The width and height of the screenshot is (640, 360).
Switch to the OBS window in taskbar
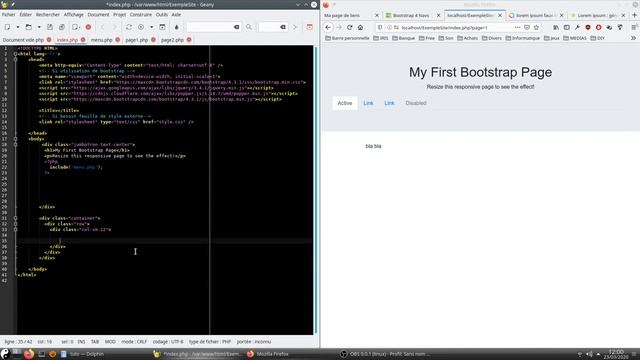point(384,354)
